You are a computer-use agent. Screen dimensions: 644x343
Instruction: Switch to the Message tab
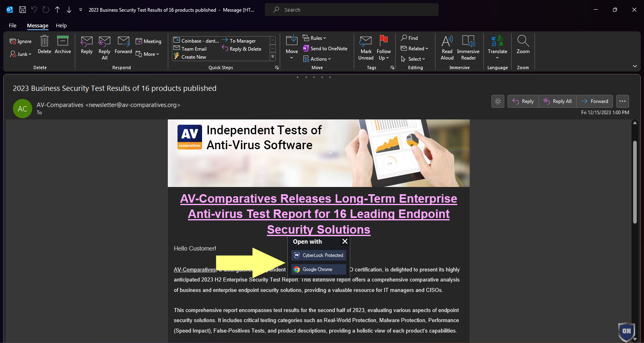(37, 25)
